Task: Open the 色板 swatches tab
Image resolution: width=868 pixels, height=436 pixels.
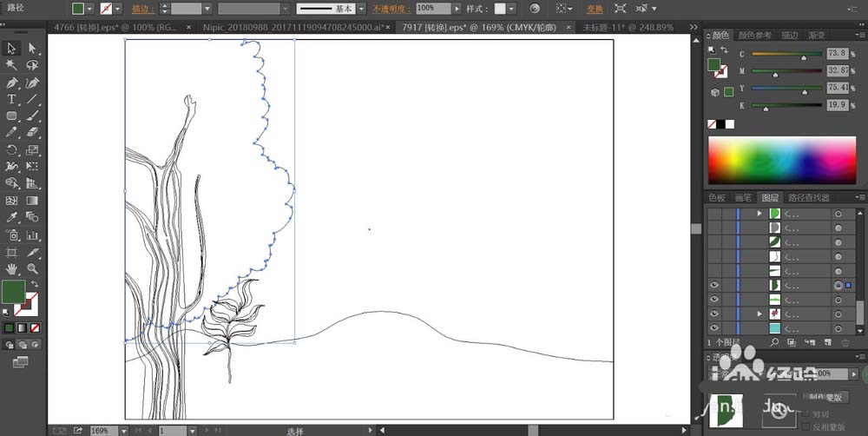Action: [x=716, y=198]
